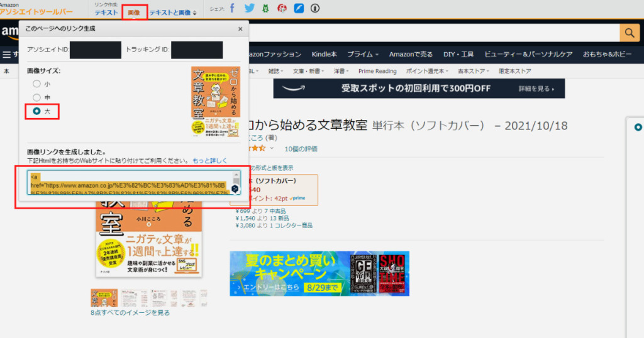Open the hamburger all-categories menu

pos(6,55)
